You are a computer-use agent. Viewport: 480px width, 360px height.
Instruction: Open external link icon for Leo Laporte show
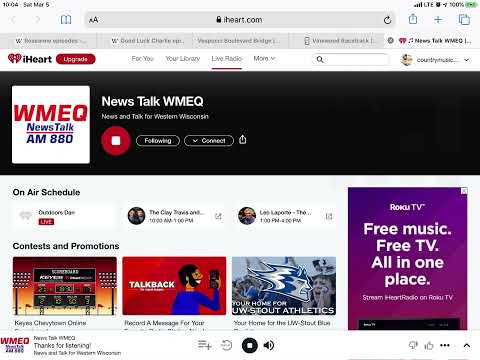(329, 216)
